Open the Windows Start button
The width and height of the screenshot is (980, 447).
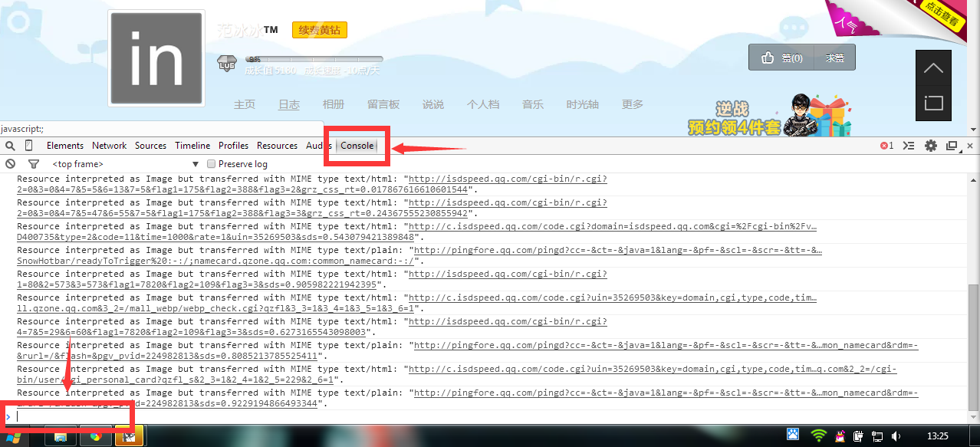point(15,436)
